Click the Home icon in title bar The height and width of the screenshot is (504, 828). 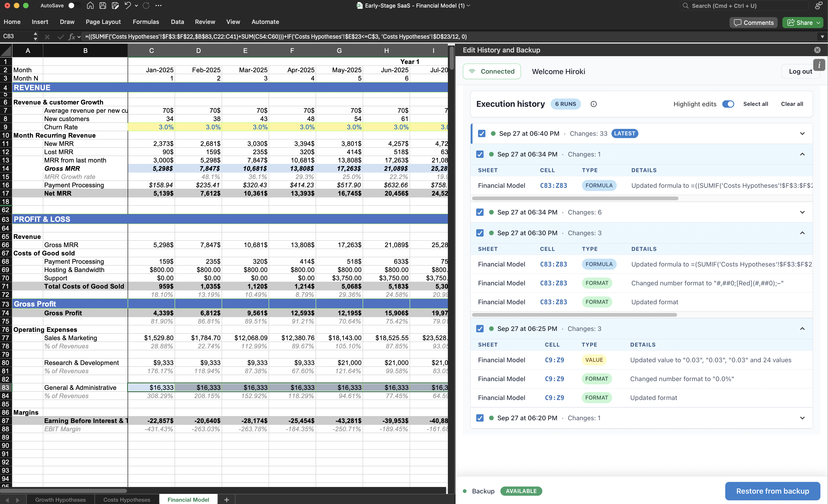[90, 5]
